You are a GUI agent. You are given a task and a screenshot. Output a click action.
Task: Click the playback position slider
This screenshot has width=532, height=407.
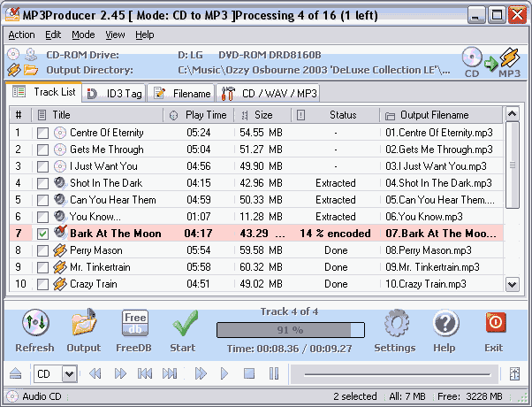click(397, 374)
